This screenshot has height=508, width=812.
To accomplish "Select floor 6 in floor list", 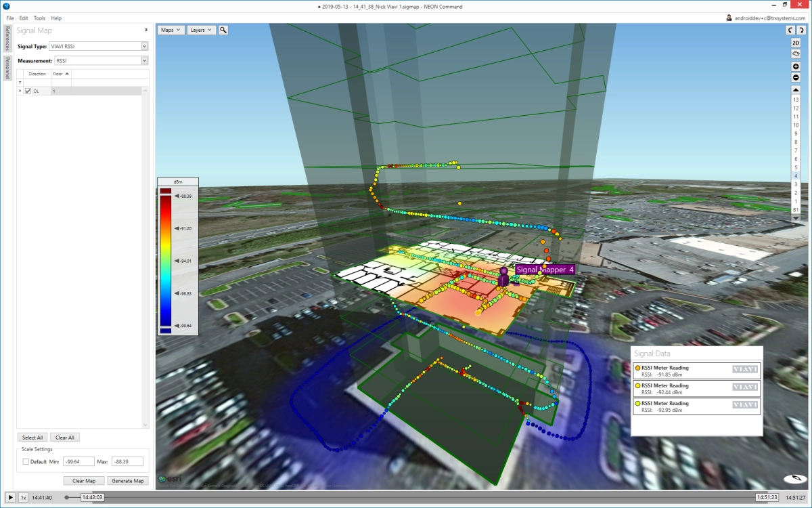I will (x=796, y=158).
